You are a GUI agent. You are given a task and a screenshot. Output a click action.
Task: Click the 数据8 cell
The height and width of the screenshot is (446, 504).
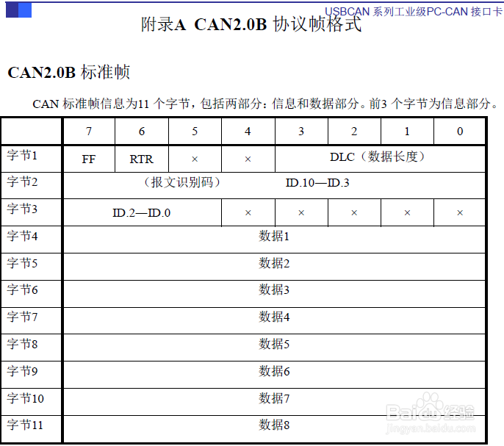[274, 428]
